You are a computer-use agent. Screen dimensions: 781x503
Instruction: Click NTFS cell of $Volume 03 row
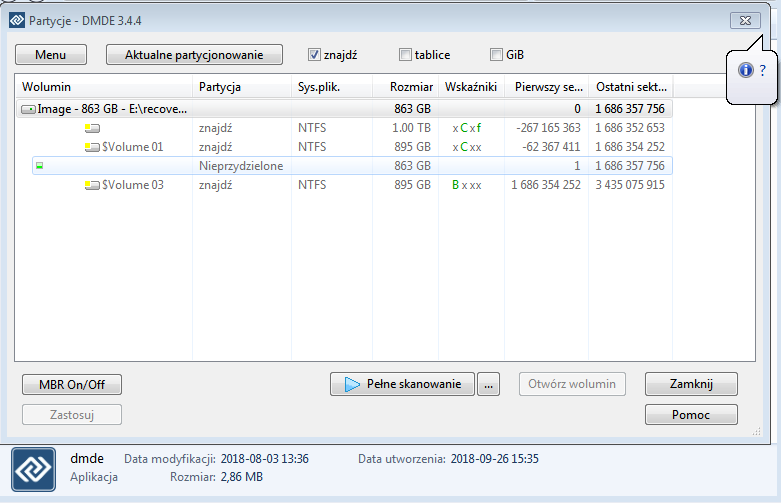click(312, 185)
